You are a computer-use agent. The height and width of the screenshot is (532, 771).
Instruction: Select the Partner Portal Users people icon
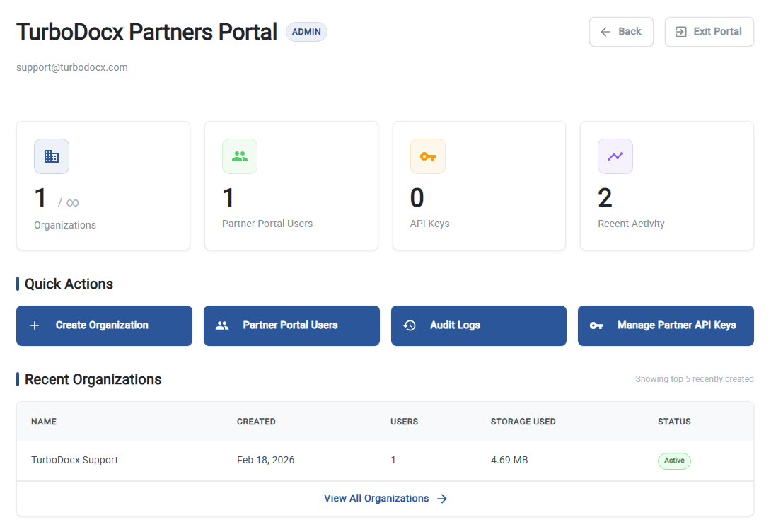(x=239, y=156)
